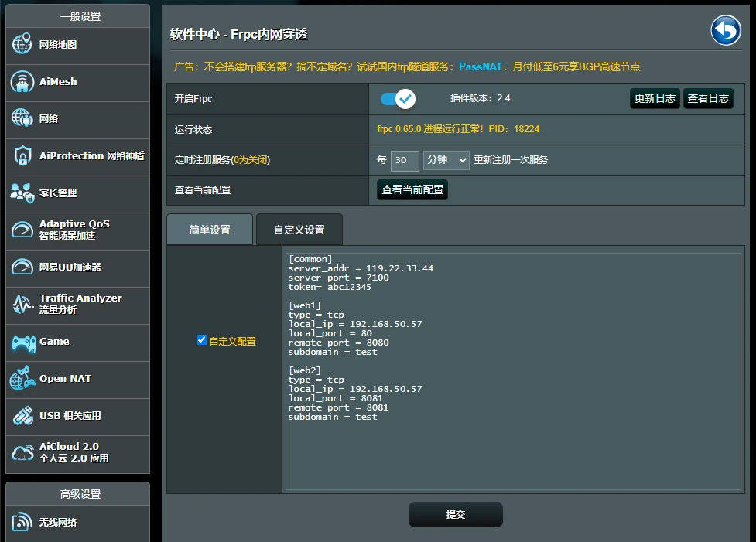Viewport: 756px width, 542px height.
Task: Open AiCloud 2.0 个人云 menu entry
Action: [x=77, y=453]
